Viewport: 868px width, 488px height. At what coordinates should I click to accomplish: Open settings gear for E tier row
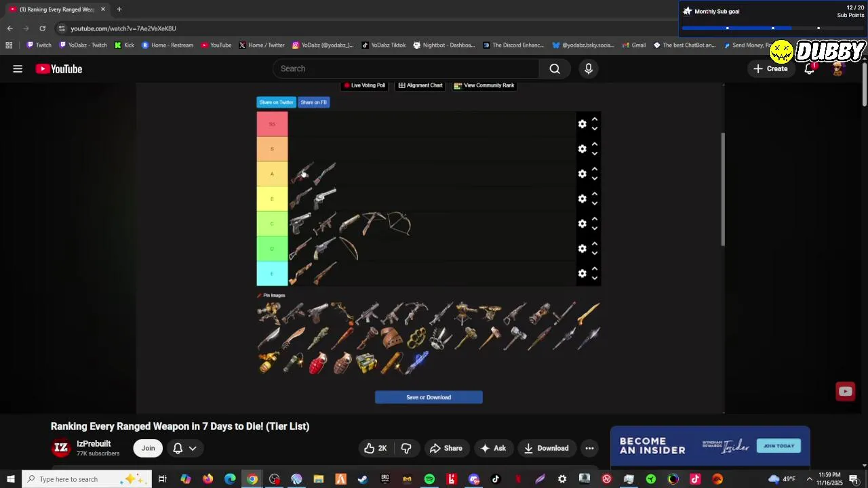(582, 274)
